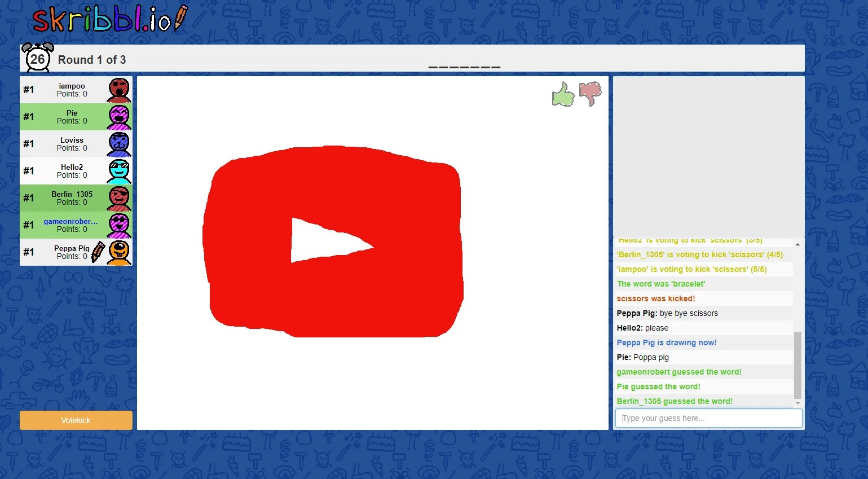Click Pie's purple avatar
Viewport: 868px width, 479px height.
tap(119, 117)
